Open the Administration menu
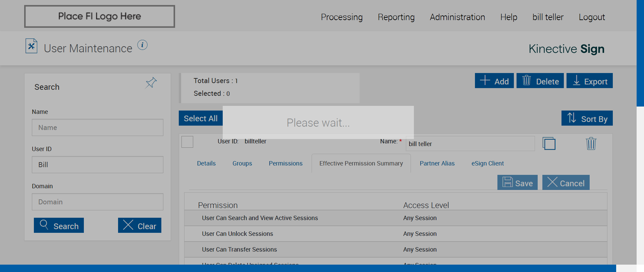The height and width of the screenshot is (272, 644). tap(457, 17)
